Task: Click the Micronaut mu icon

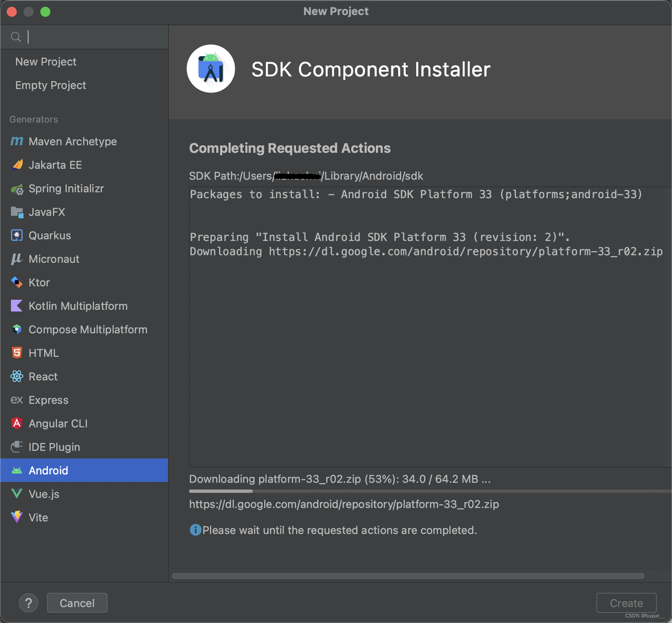Action: (17, 259)
